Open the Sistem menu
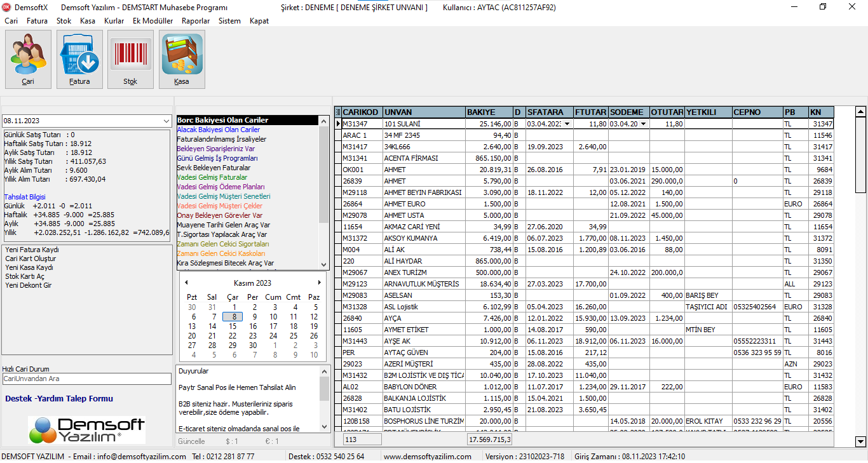 [229, 21]
